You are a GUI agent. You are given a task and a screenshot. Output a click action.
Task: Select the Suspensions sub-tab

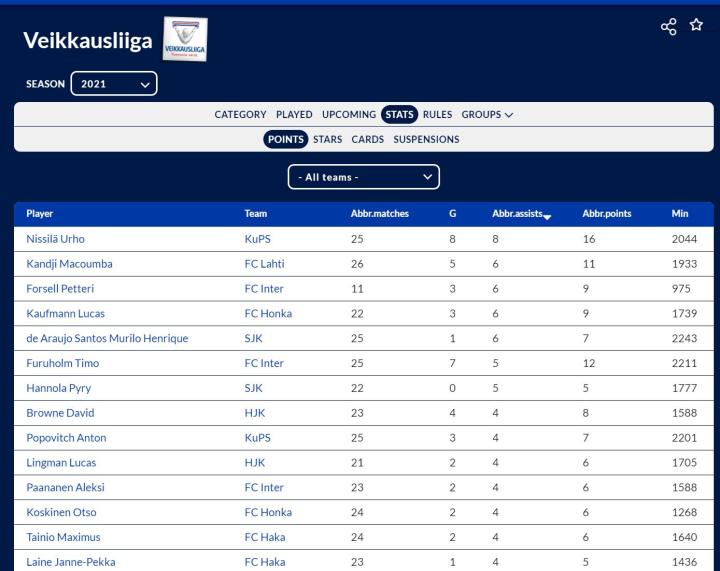pyautogui.click(x=426, y=139)
